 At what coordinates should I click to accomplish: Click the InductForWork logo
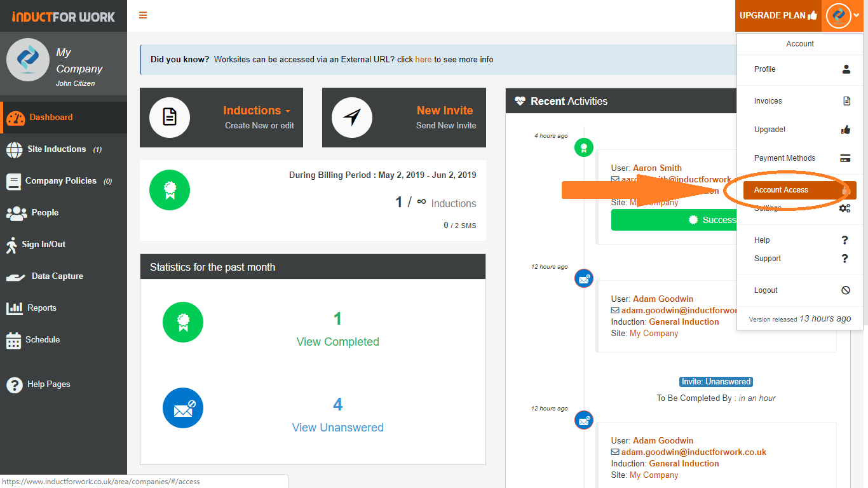pyautogui.click(x=64, y=17)
